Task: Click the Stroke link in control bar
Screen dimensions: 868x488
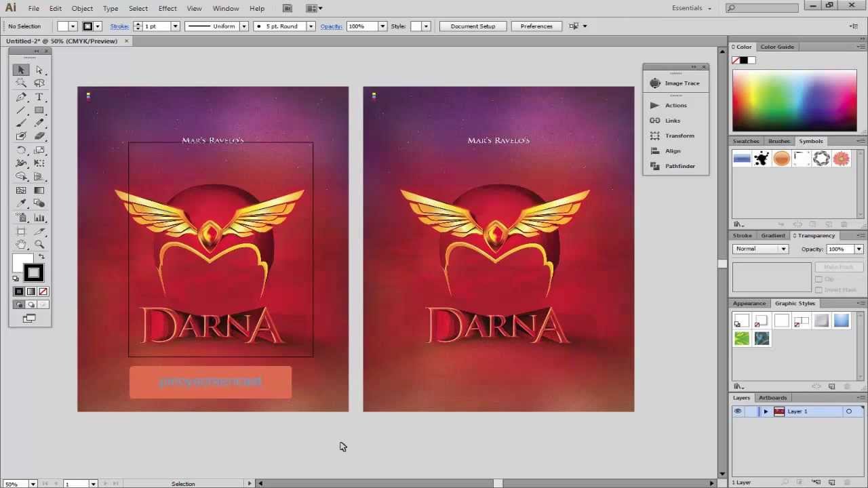Action: pos(119,26)
